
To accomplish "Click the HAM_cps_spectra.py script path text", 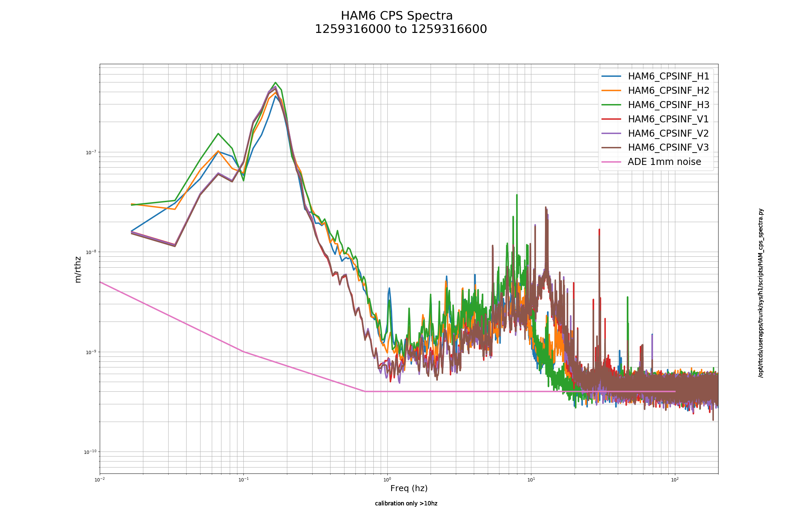I will click(761, 293).
